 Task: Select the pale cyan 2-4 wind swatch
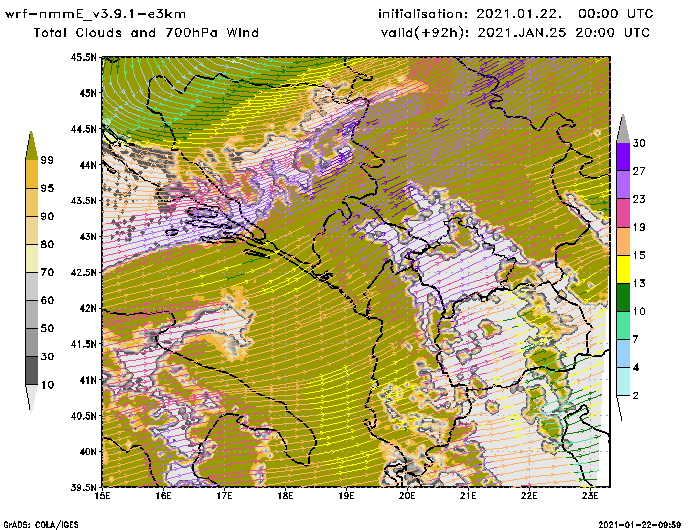[x=623, y=382]
